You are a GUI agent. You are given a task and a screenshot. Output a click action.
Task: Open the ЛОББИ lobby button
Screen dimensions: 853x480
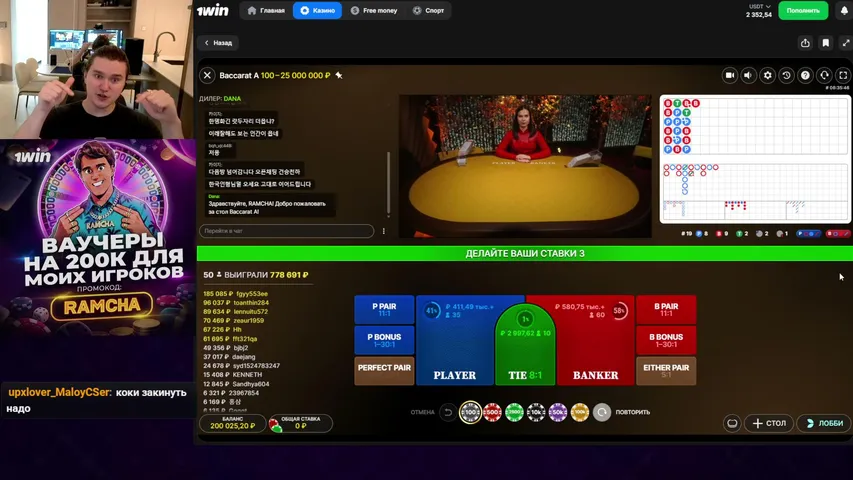coord(825,423)
